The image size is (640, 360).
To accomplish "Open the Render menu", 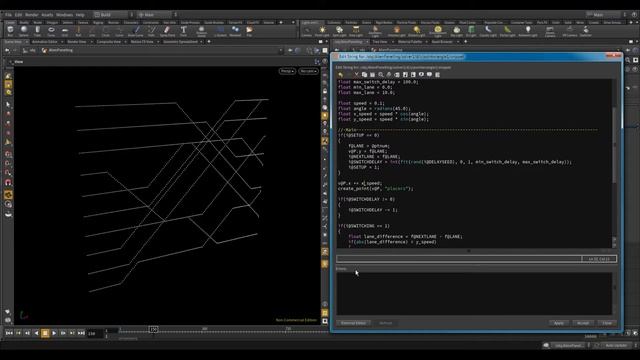I will tap(32, 15).
